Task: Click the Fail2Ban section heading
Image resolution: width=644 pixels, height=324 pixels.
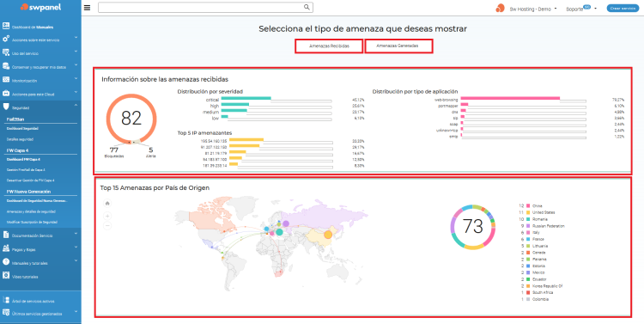Action: click(15, 119)
